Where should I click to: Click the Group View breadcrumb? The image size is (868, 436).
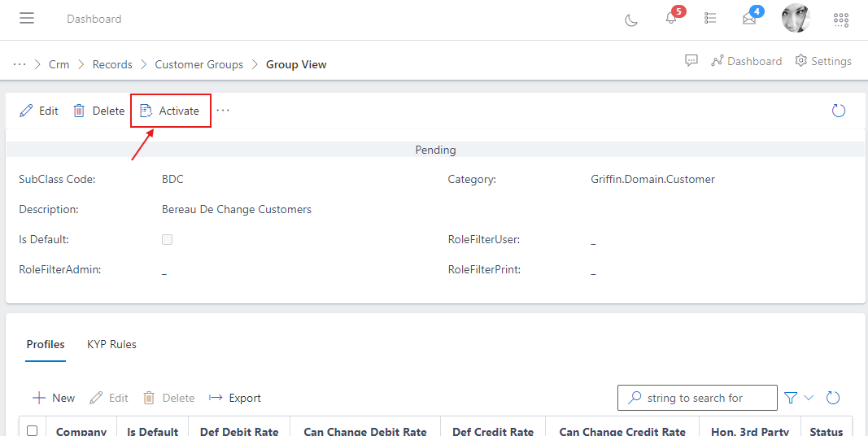[296, 64]
